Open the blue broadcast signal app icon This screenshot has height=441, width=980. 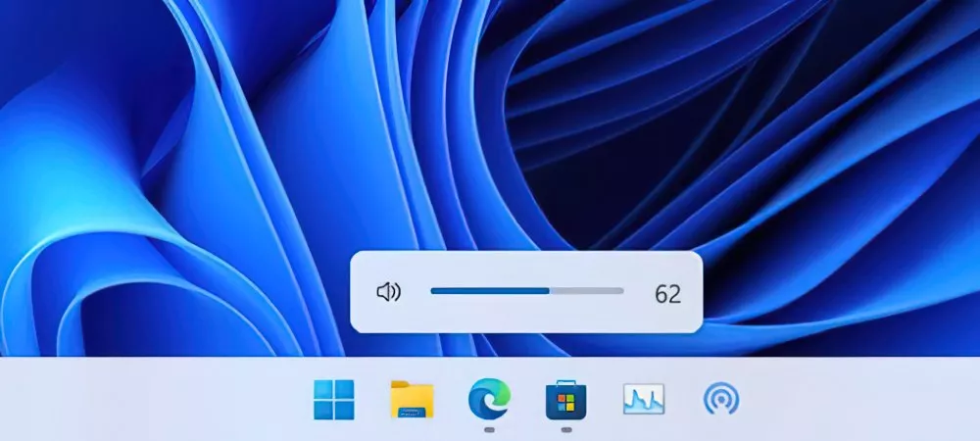pyautogui.click(x=721, y=399)
